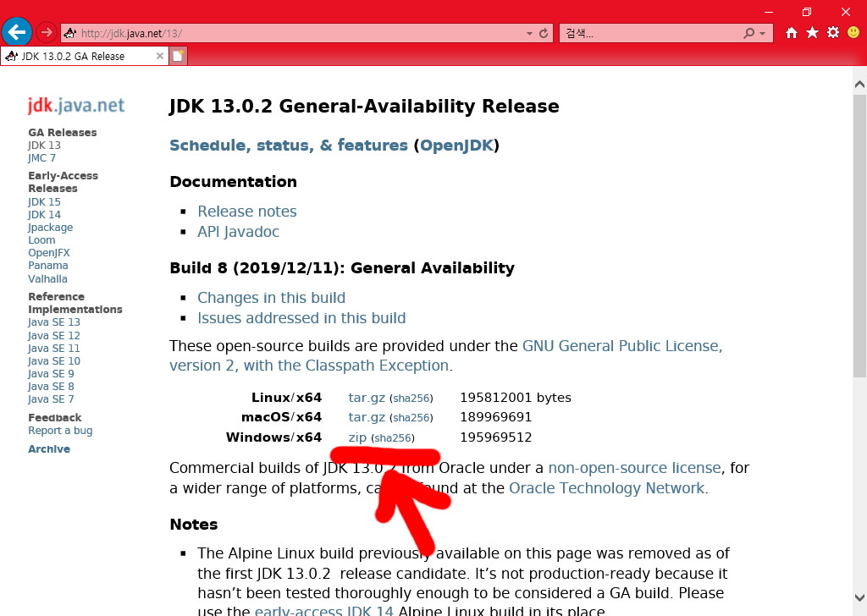Open the Oracle Technology Network link
The width and height of the screenshot is (867, 616).
click(606, 488)
